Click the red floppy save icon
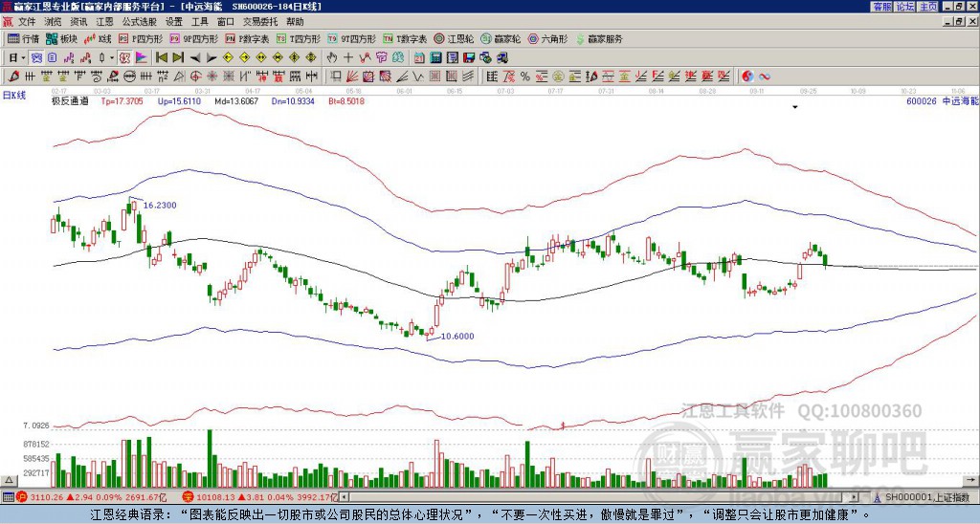This screenshot has height=524, width=980. coord(469,58)
